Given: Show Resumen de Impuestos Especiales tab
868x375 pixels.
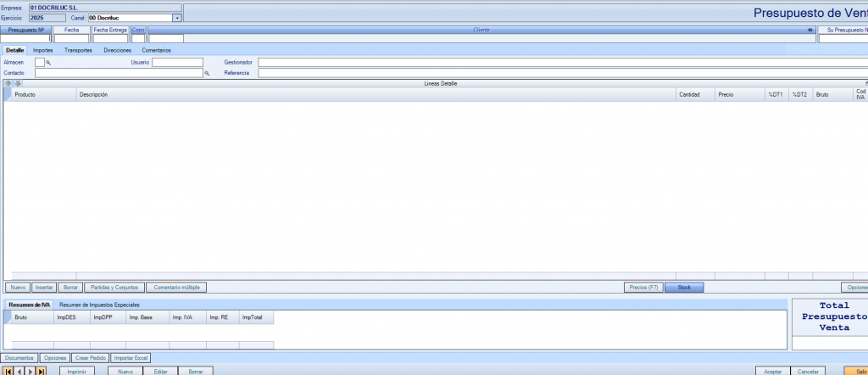Looking at the screenshot, I should tap(99, 305).
